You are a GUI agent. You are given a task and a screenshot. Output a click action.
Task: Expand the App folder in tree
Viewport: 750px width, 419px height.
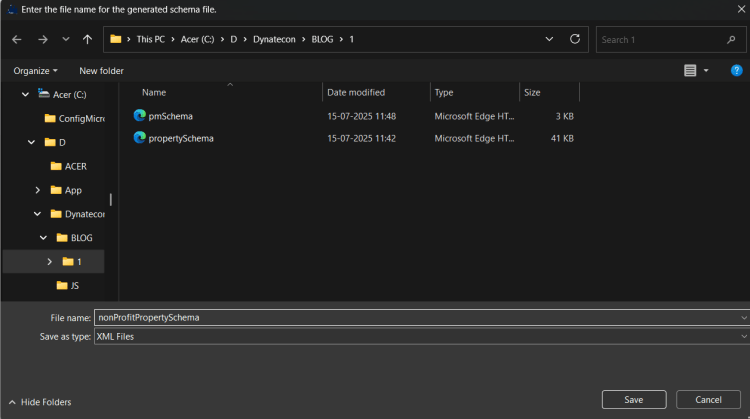(x=37, y=190)
